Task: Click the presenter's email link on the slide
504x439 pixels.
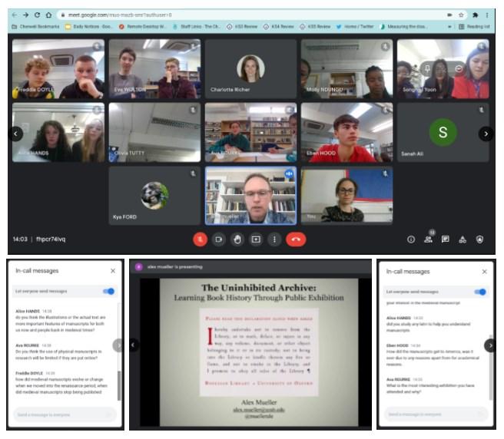Action: tap(259, 410)
